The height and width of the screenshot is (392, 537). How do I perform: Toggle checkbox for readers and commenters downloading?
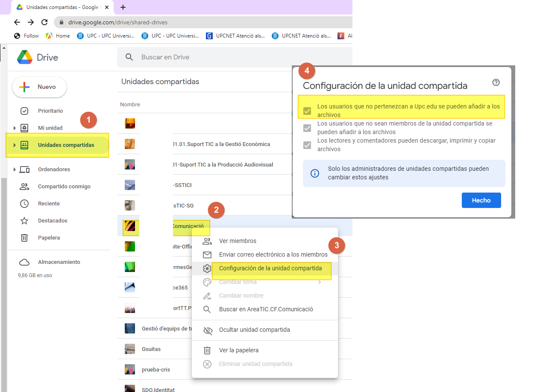point(307,145)
